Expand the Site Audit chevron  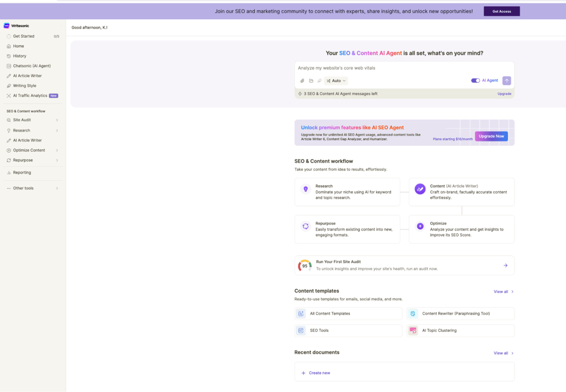[x=57, y=120]
